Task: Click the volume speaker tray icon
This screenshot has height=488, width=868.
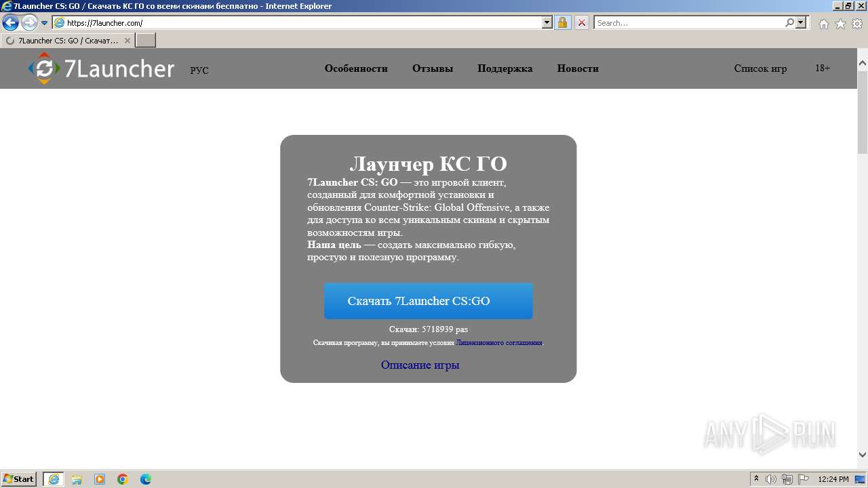Action: click(771, 479)
